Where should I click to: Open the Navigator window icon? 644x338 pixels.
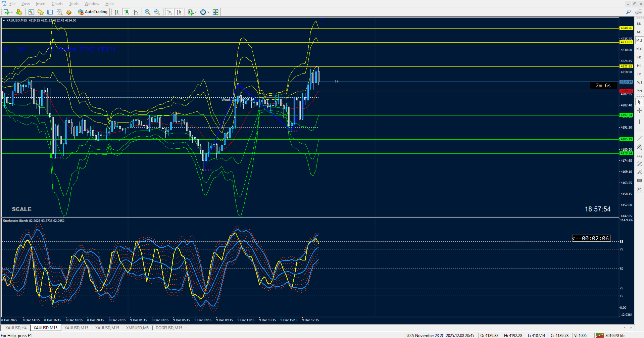(x=41, y=12)
